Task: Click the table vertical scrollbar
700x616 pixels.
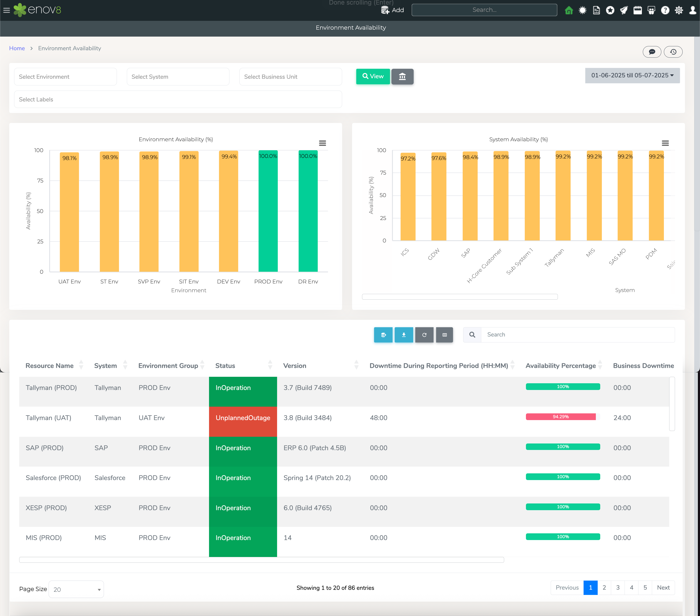Action: (672, 404)
